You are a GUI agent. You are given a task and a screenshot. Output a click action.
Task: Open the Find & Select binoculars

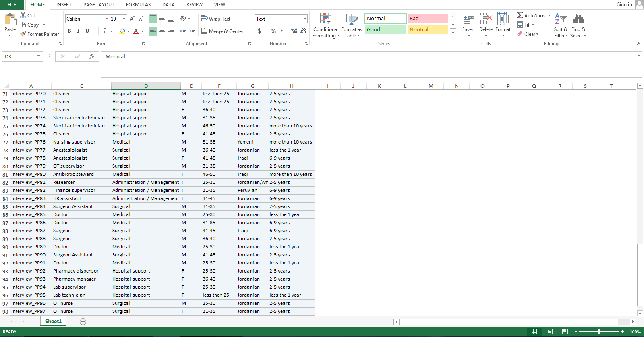tap(578, 25)
